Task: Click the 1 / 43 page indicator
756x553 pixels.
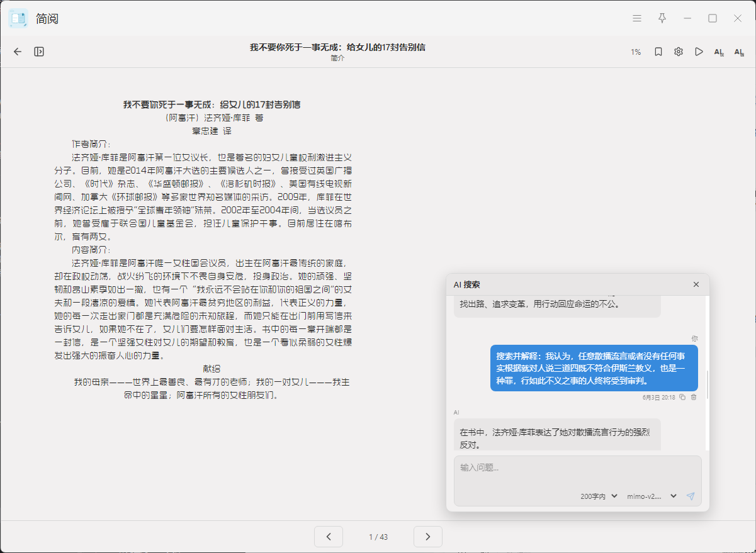Action: pyautogui.click(x=378, y=537)
